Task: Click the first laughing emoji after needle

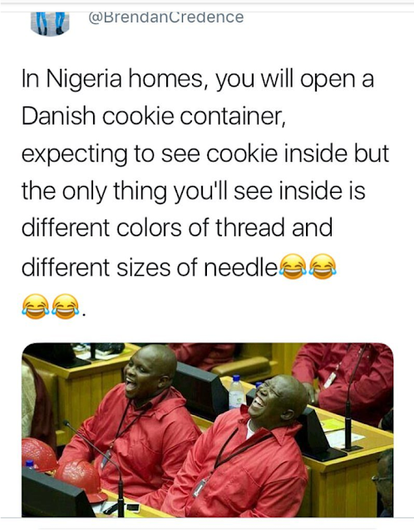Action: (293, 266)
